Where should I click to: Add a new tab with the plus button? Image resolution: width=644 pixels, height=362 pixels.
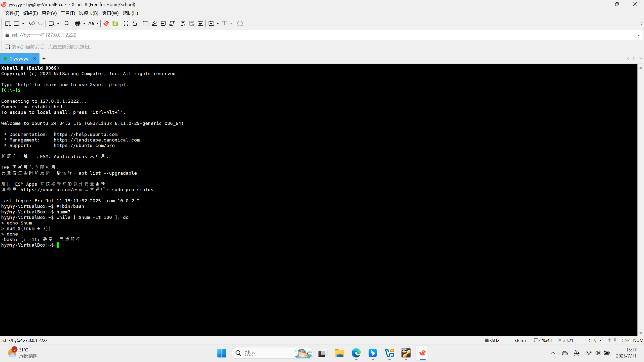pos(44,59)
